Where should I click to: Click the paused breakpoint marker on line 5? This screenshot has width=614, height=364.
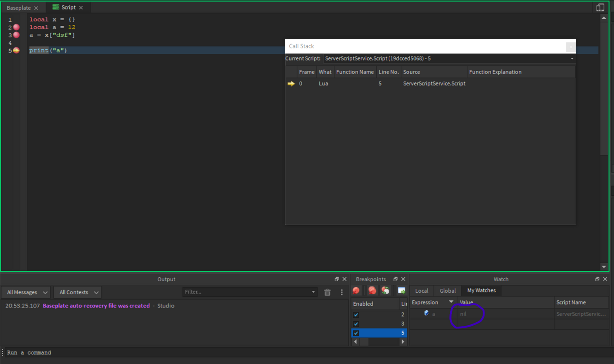click(16, 50)
